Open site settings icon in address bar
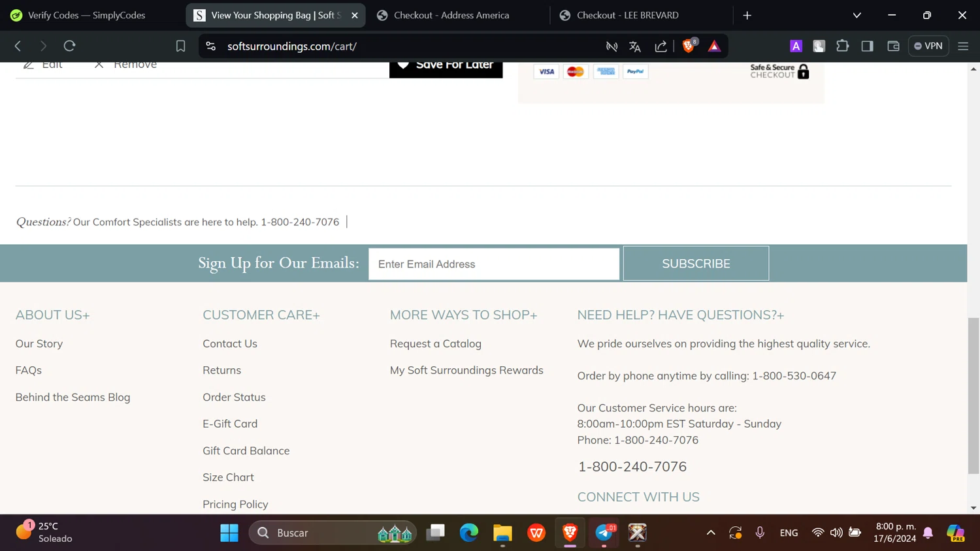 point(210,46)
